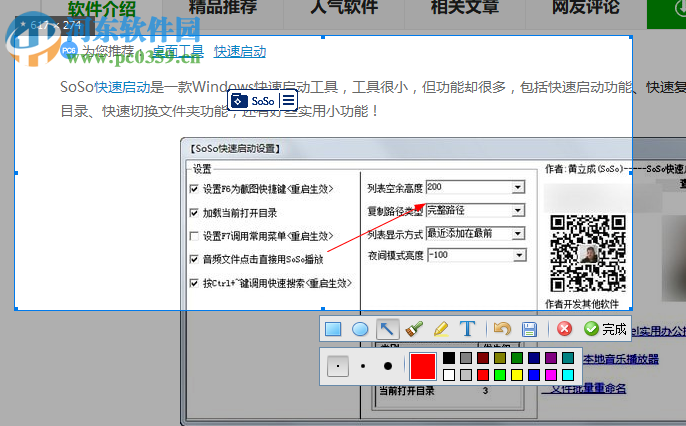Open the 本地音乐播放器 link
Image resolution: width=686 pixels, height=426 pixels.
(x=621, y=360)
